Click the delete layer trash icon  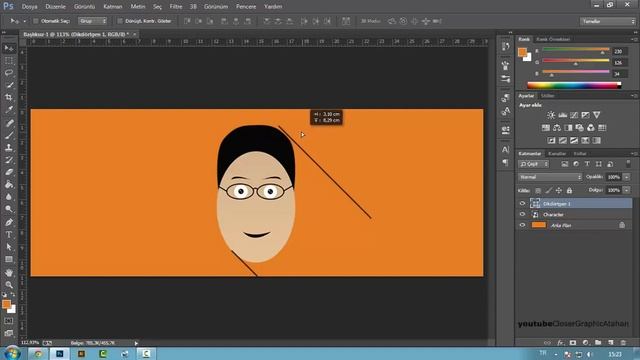(623, 342)
